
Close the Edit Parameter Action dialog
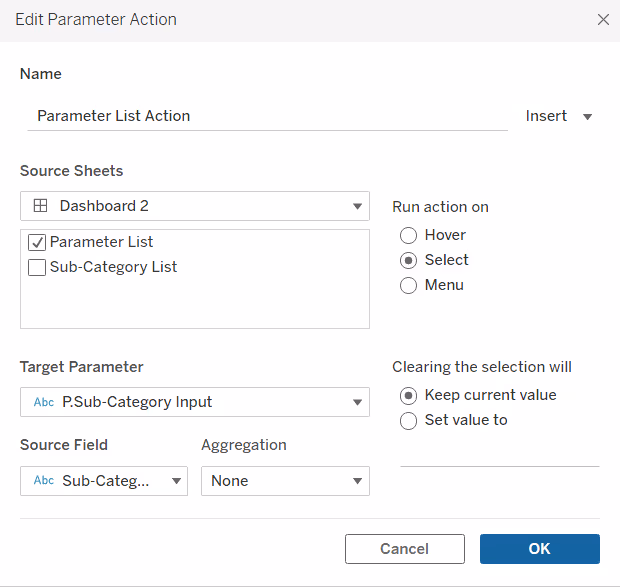tap(603, 19)
